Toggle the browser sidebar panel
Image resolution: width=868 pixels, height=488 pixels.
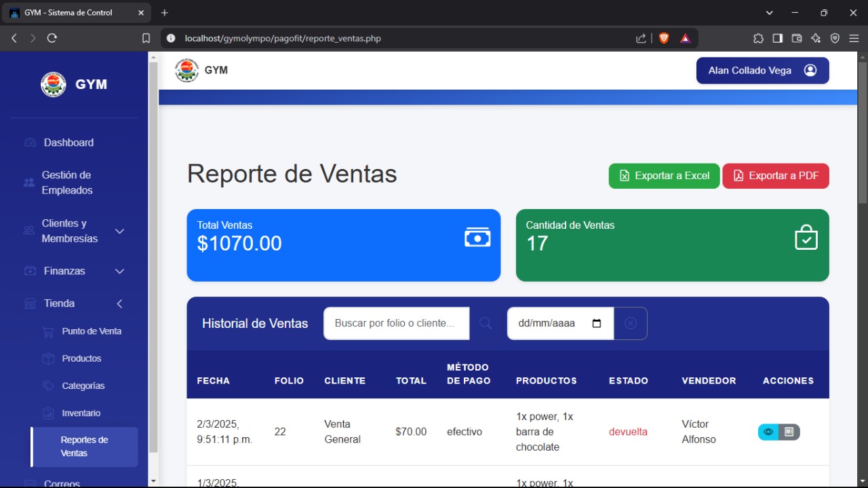[777, 39]
